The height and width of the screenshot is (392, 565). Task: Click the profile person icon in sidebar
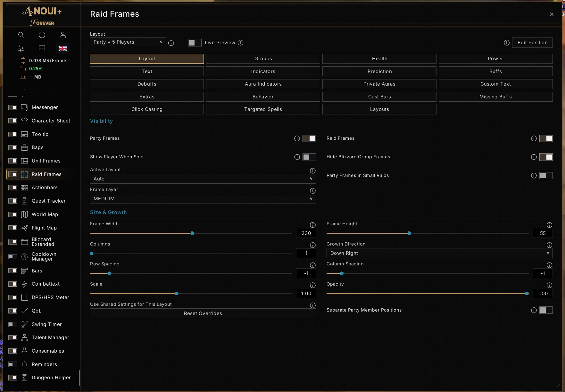[63, 35]
